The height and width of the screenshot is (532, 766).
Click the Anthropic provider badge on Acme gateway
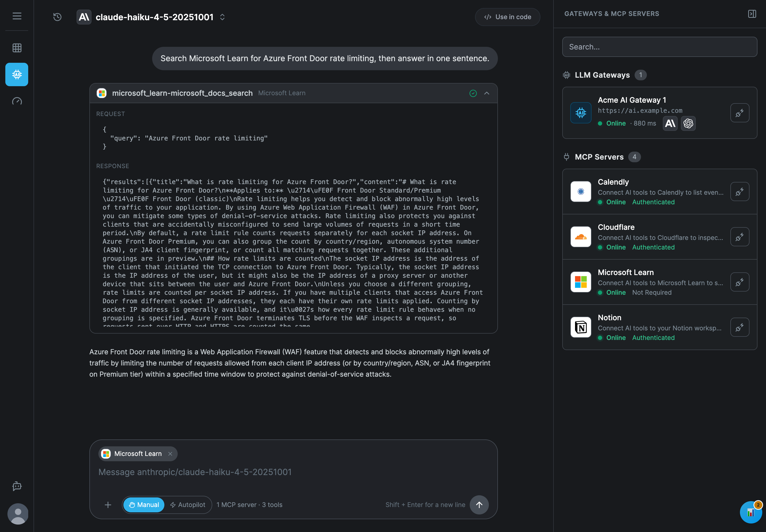pyautogui.click(x=670, y=123)
